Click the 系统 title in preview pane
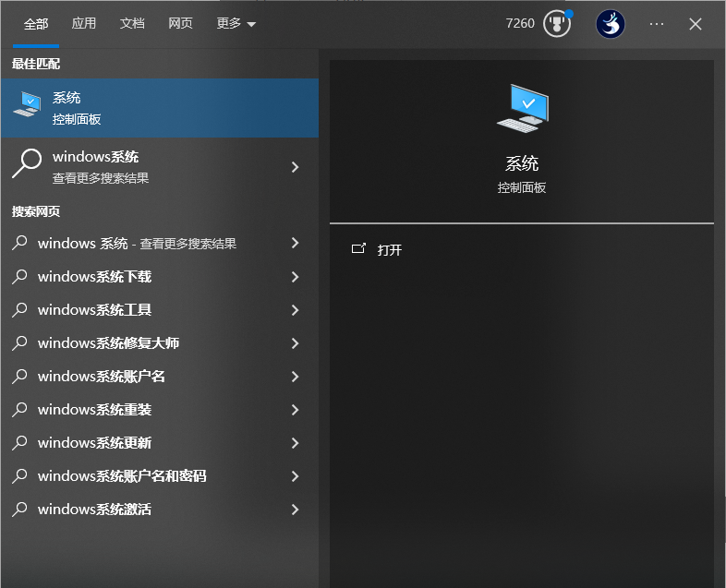The image size is (726, 588). point(522,163)
